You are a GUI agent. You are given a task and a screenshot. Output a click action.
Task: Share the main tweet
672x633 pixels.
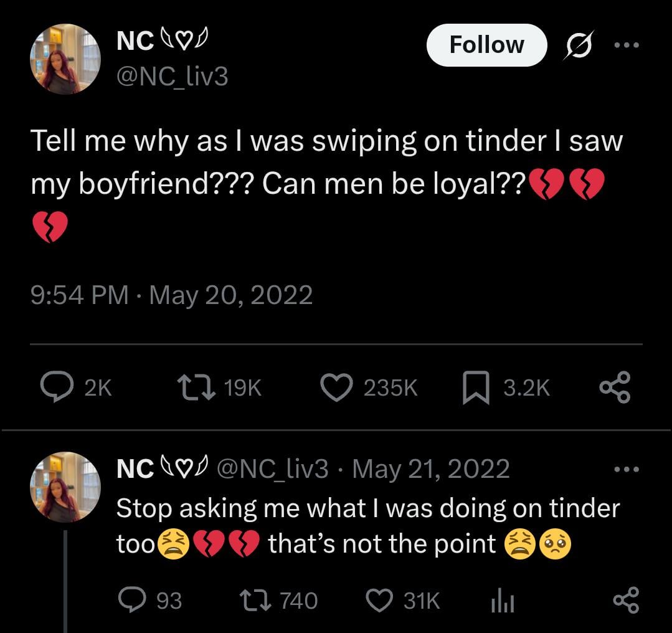[x=615, y=388]
